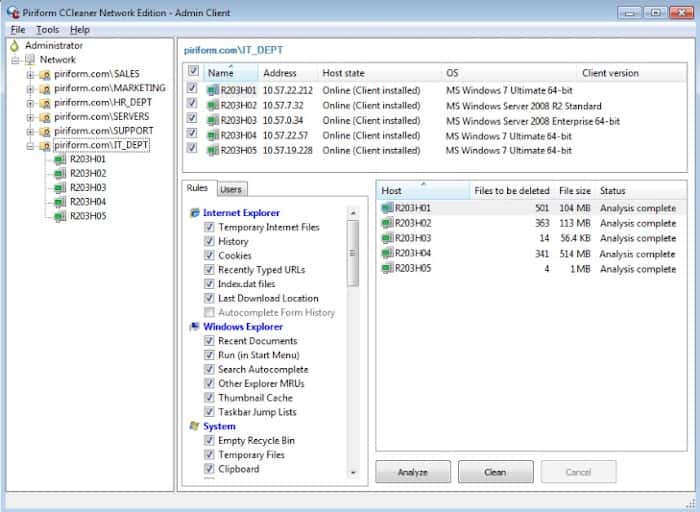The image size is (700, 512).
Task: Switch to the Rules tab
Action: pyautogui.click(x=197, y=188)
